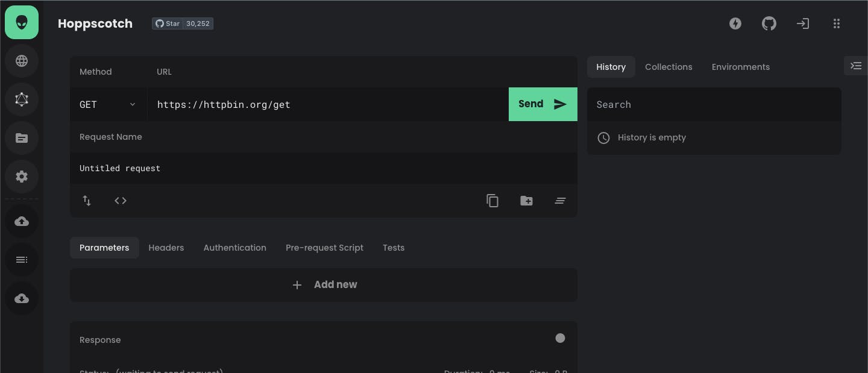Click the lightning bolt icon in header
868x373 pixels.
(735, 24)
